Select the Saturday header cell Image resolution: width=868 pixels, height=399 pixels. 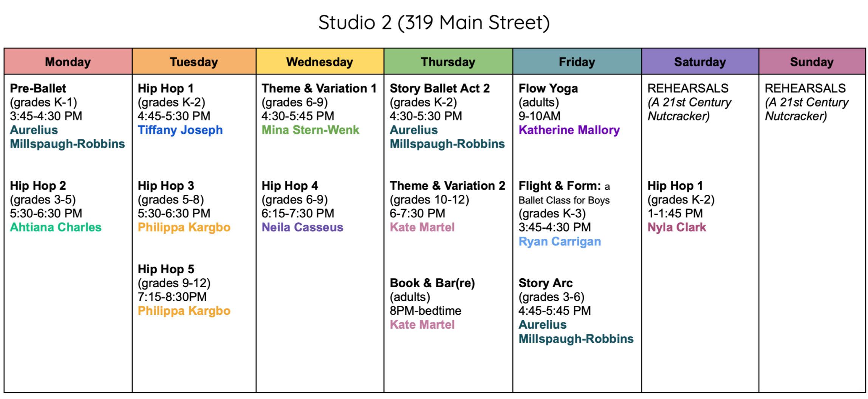pyautogui.click(x=700, y=62)
